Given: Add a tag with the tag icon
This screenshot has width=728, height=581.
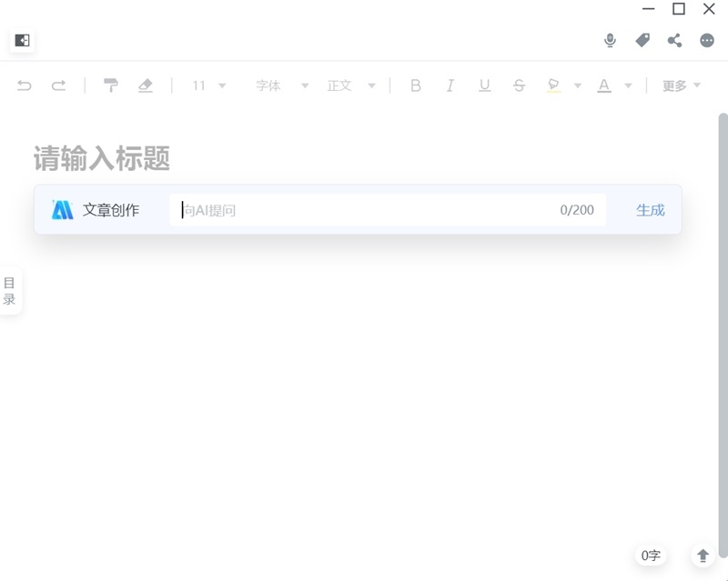Looking at the screenshot, I should click(x=642, y=40).
